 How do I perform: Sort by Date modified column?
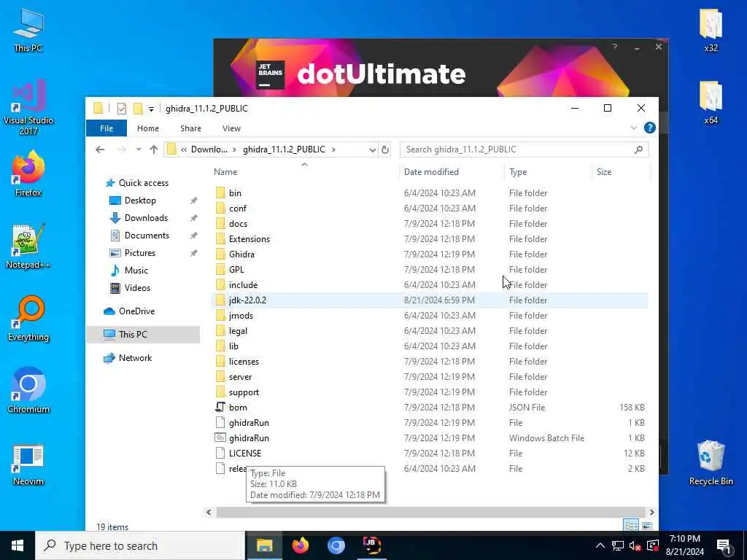452,172
